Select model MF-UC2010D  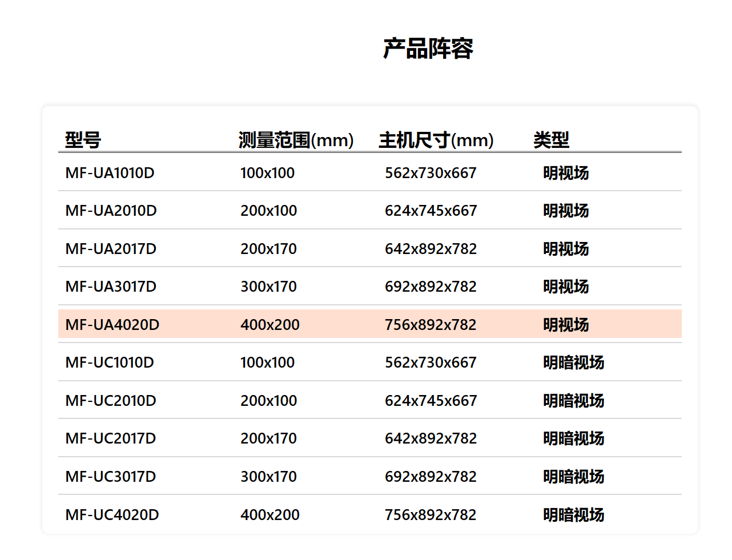coord(111,401)
